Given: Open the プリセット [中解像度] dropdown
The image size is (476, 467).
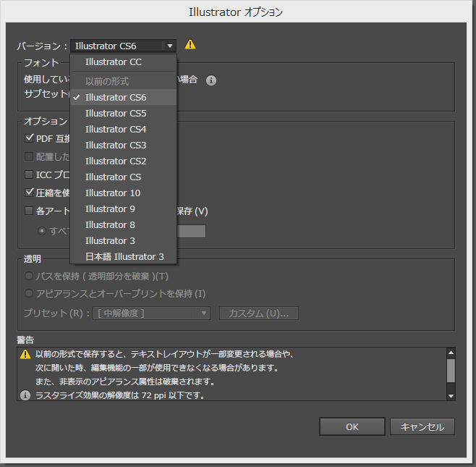Looking at the screenshot, I should click(x=151, y=314).
